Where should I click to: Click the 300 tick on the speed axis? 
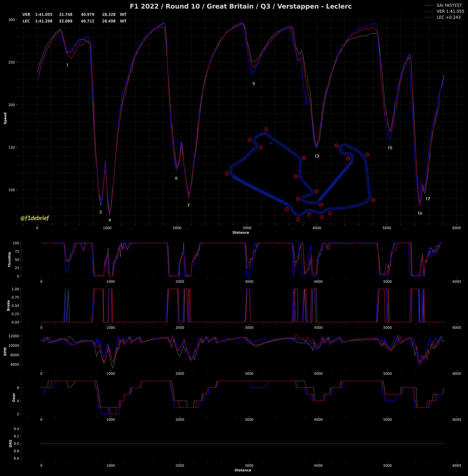12,20
